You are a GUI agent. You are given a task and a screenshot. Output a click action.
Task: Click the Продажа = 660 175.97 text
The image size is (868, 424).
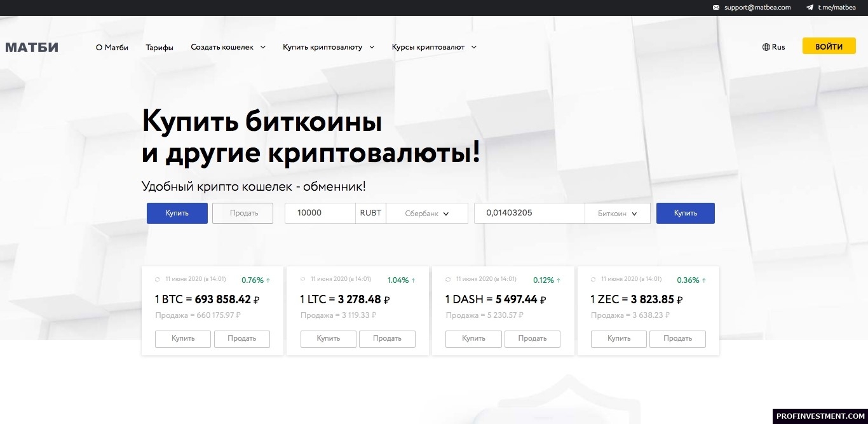(198, 315)
